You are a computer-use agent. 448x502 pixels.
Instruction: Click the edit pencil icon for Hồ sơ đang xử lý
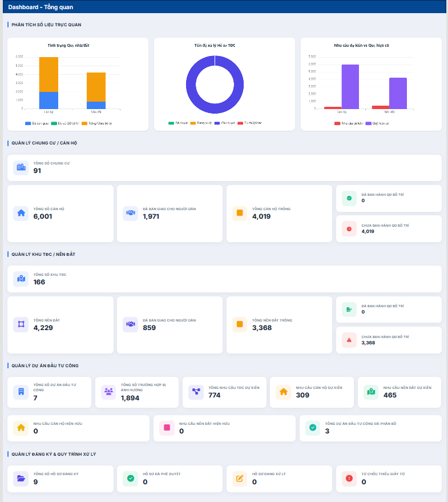[240, 479]
